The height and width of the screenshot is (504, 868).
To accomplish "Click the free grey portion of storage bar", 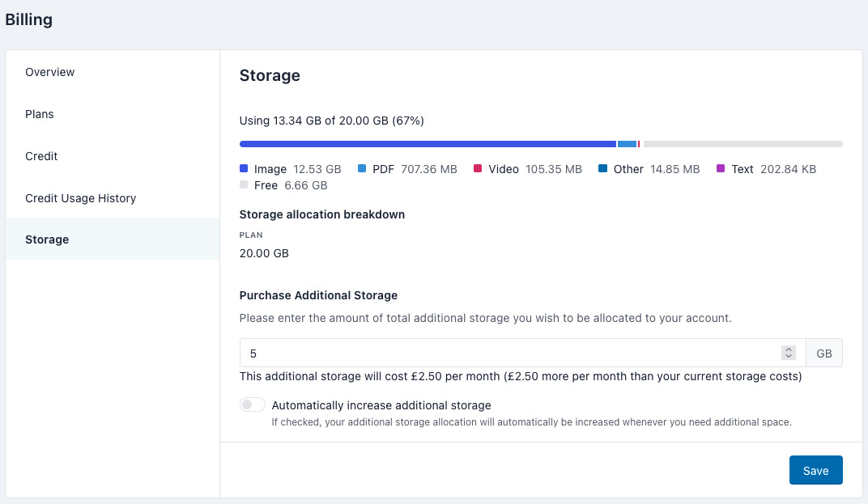I will click(x=742, y=144).
